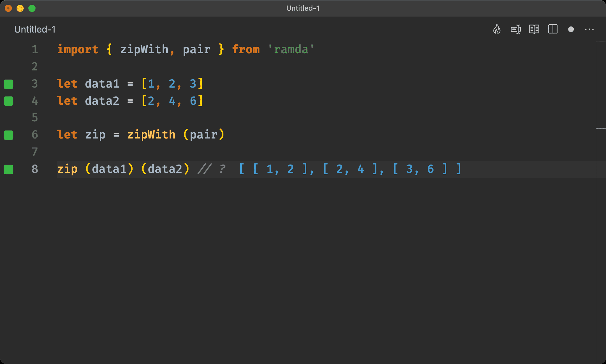Click the 'data1' variable declaration on line 3
The width and height of the screenshot is (606, 364).
(x=102, y=84)
